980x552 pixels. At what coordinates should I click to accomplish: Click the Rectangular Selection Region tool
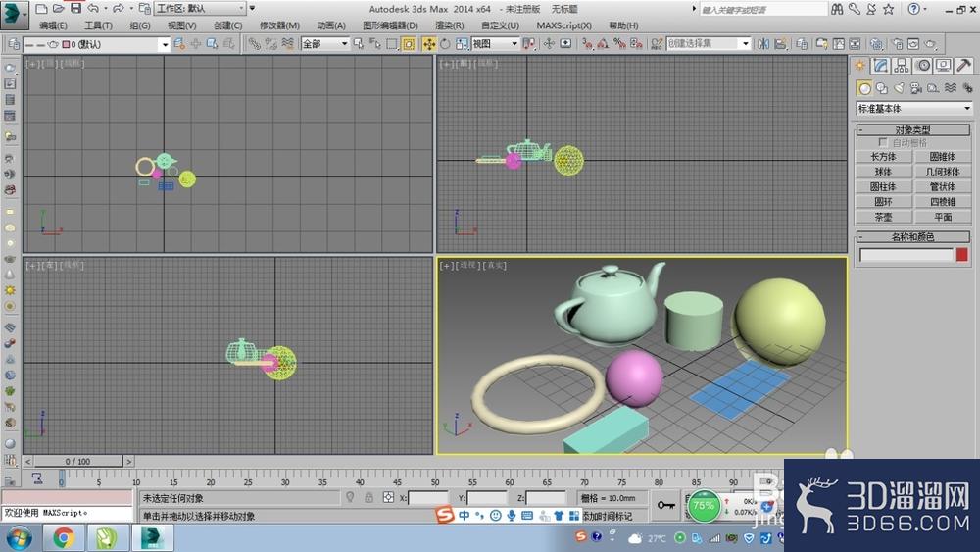tap(391, 44)
